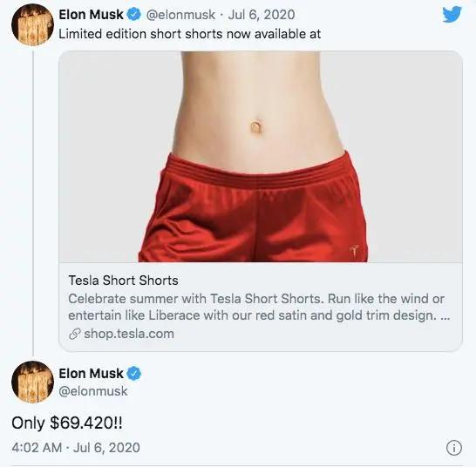Click the 'Only $69.420!!' tweet text
Viewport: 476px width, 467px height.
[67, 423]
